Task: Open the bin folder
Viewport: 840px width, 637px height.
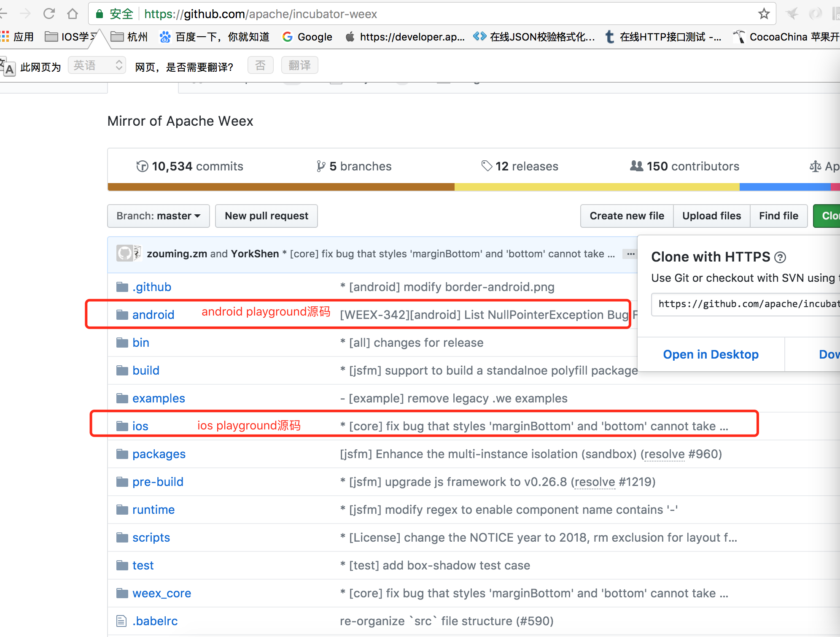Action: 140,343
